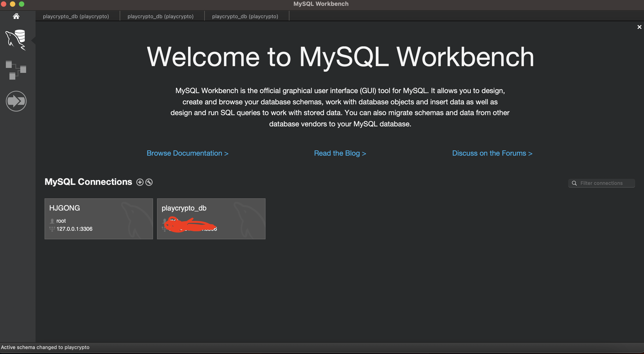
Task: Click the green macOS fullscreen button
Action: pyautogui.click(x=22, y=4)
